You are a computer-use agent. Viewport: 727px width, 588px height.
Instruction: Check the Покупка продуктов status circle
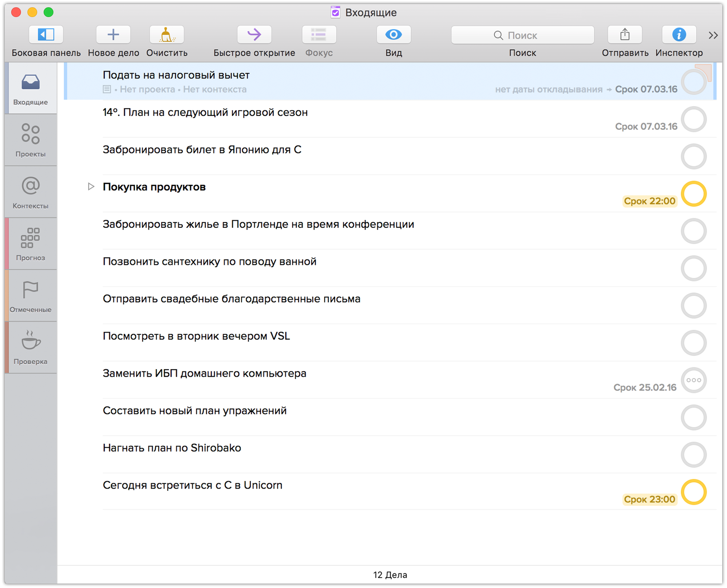(694, 194)
